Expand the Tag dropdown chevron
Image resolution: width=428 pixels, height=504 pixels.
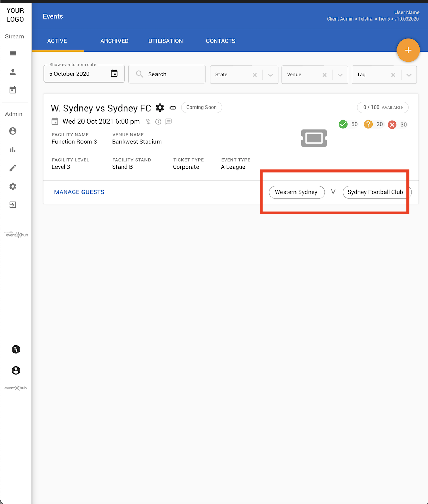pos(409,75)
